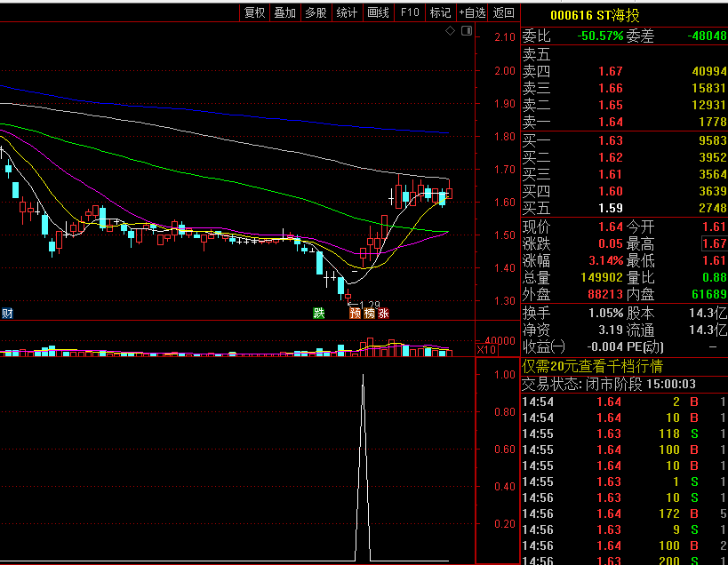Click the 总量 value 149902
This screenshot has height=565, width=728.
click(602, 277)
